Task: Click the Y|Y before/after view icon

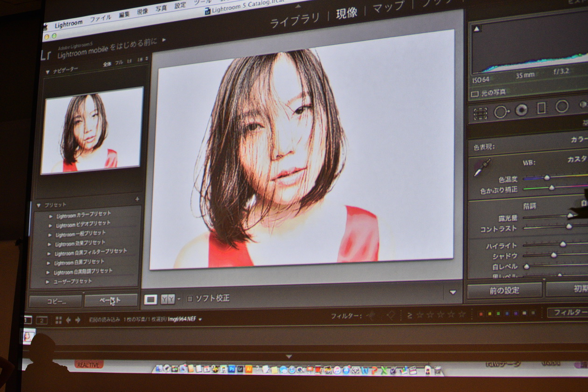Action: point(168,299)
